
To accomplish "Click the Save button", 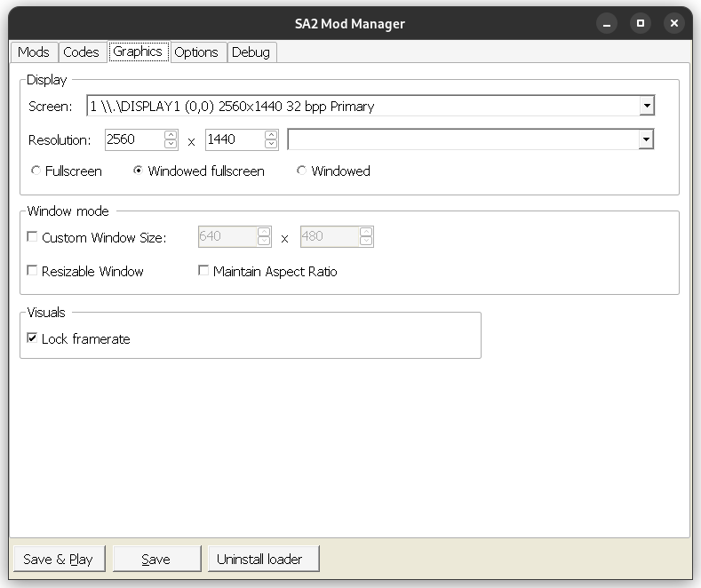I will tap(156, 559).
